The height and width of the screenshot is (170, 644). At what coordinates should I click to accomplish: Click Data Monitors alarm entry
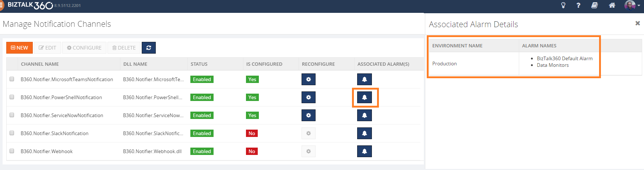(553, 65)
